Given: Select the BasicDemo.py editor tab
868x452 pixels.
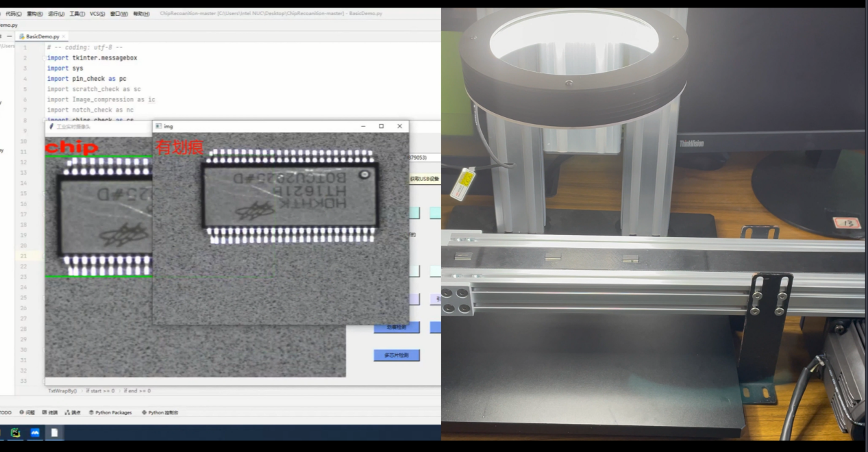Looking at the screenshot, I should pos(41,36).
